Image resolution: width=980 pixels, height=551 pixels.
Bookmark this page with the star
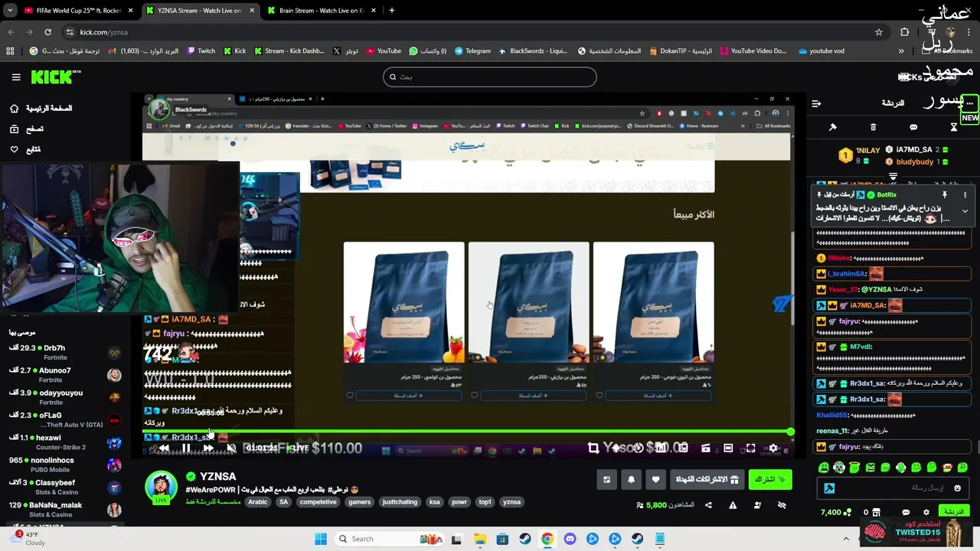point(879,32)
